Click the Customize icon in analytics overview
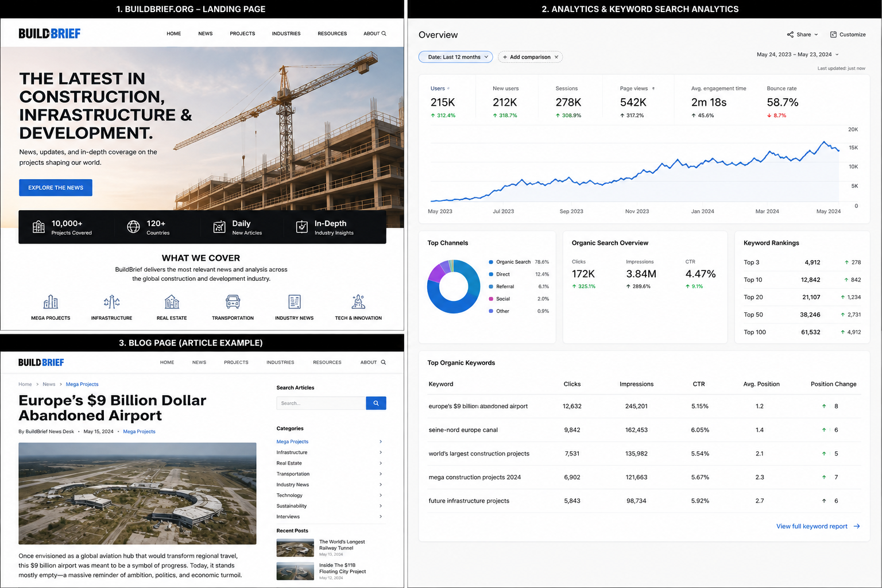This screenshot has height=588, width=882. pos(833,34)
